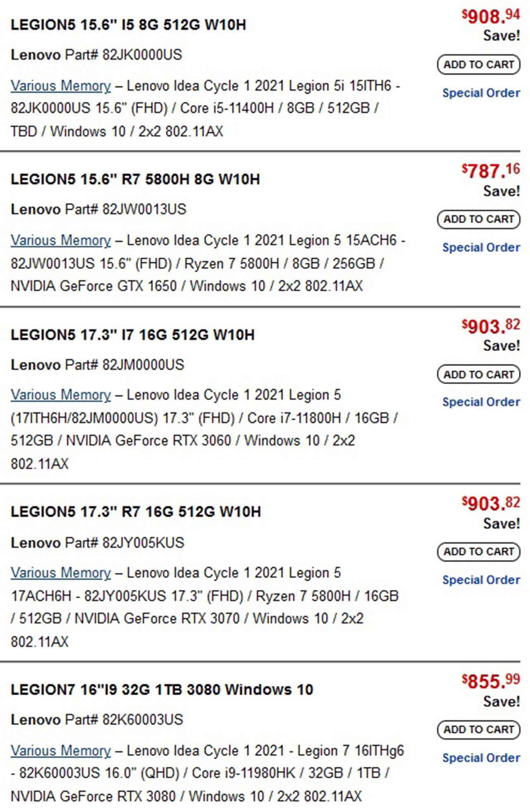Viewport: 530px width, 812px height.
Task: Open Various Memory link for part 82JK0000US
Action: pyautogui.click(x=61, y=86)
